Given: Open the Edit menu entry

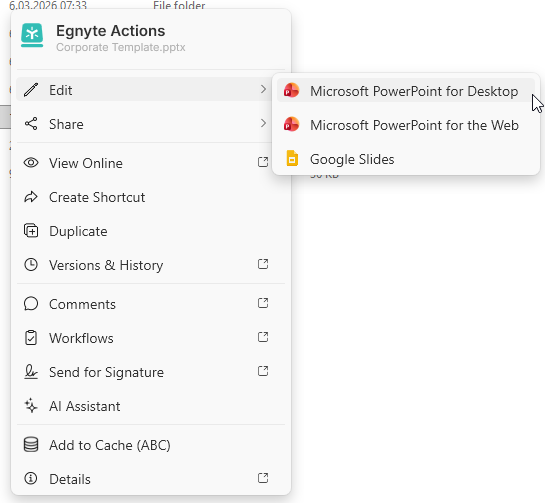Looking at the screenshot, I should click(144, 89).
